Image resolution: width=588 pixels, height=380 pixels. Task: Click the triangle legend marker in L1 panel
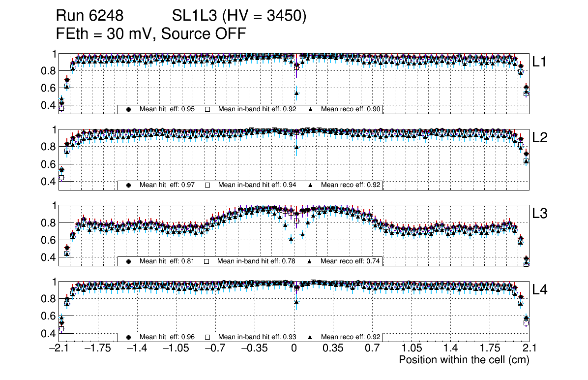(x=311, y=109)
